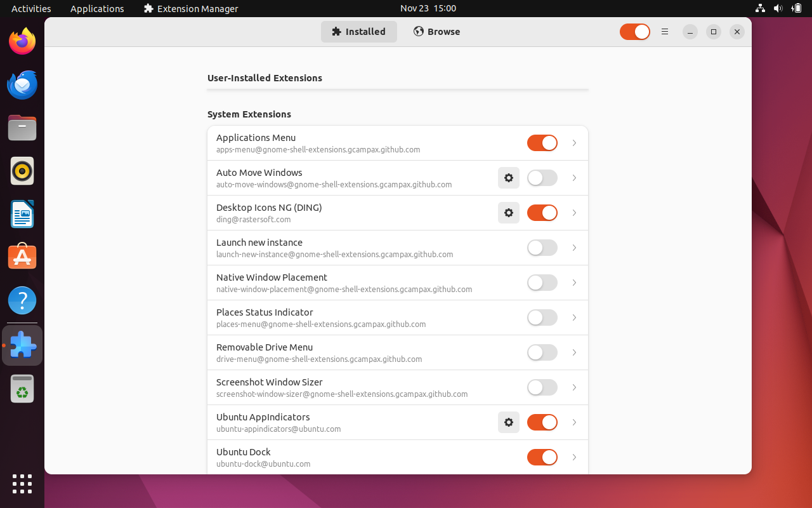Image resolution: width=812 pixels, height=508 pixels.
Task: Open Help from the dock
Action: click(x=22, y=300)
